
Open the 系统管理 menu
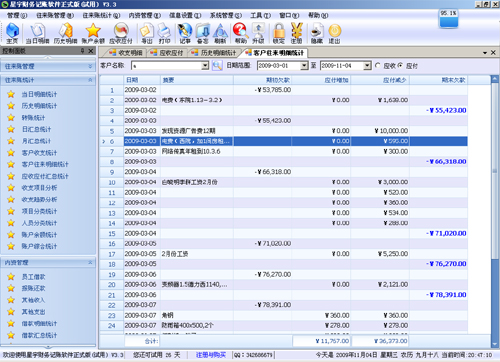tap(226, 15)
